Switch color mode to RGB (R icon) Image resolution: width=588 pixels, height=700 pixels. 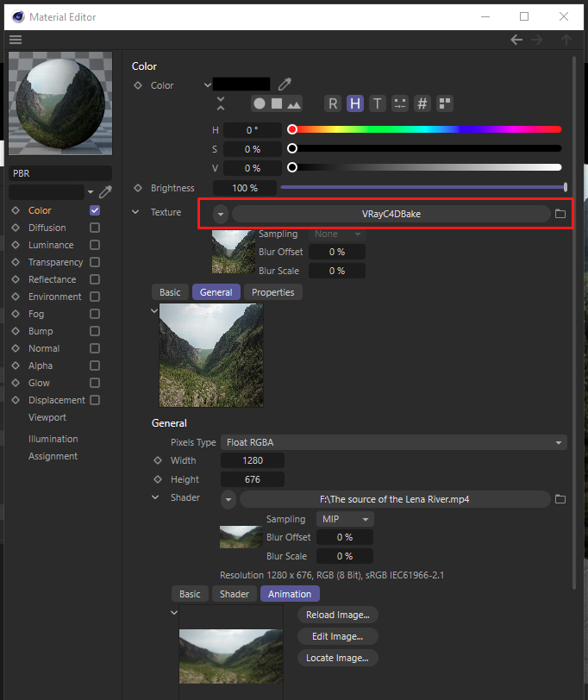pos(333,103)
